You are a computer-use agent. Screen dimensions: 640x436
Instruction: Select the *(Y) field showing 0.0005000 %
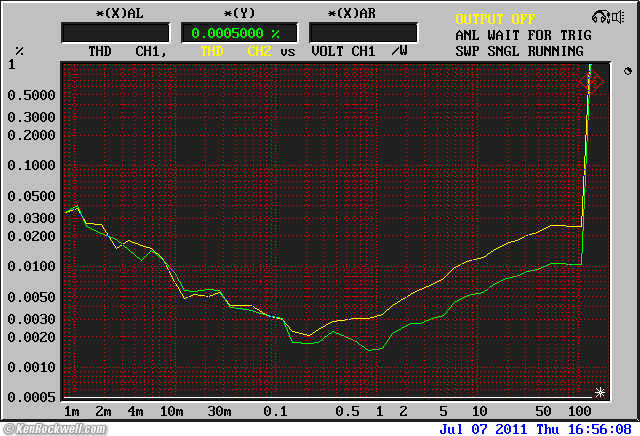pos(240,33)
